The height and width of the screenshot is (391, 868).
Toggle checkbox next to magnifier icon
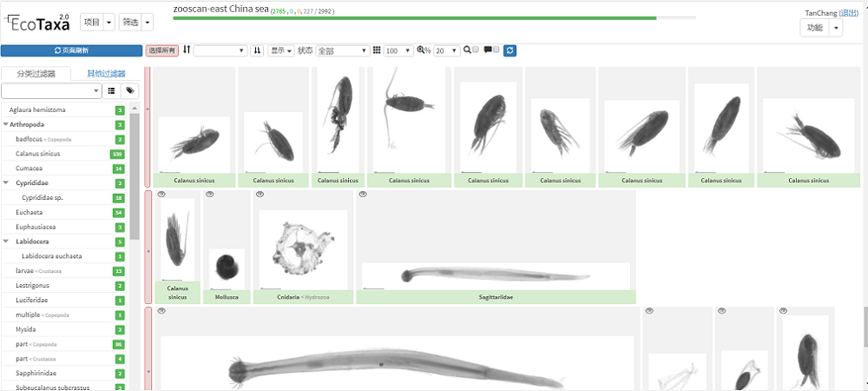tap(477, 50)
